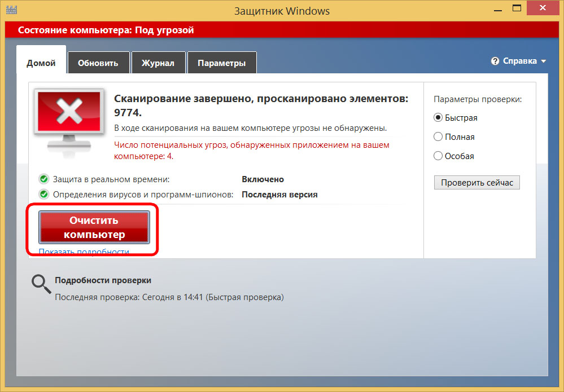Viewport: 564px width, 392px height.
Task: Open the Показать подробности link
Action: click(x=84, y=252)
